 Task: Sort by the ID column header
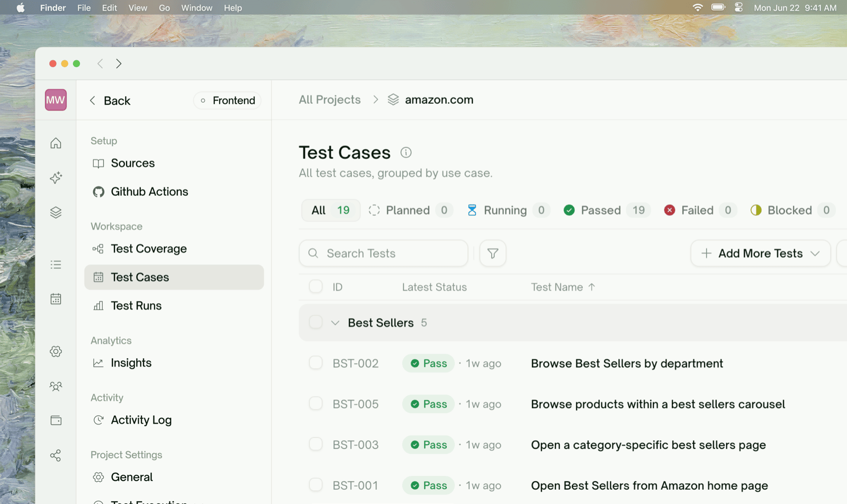coord(337,287)
